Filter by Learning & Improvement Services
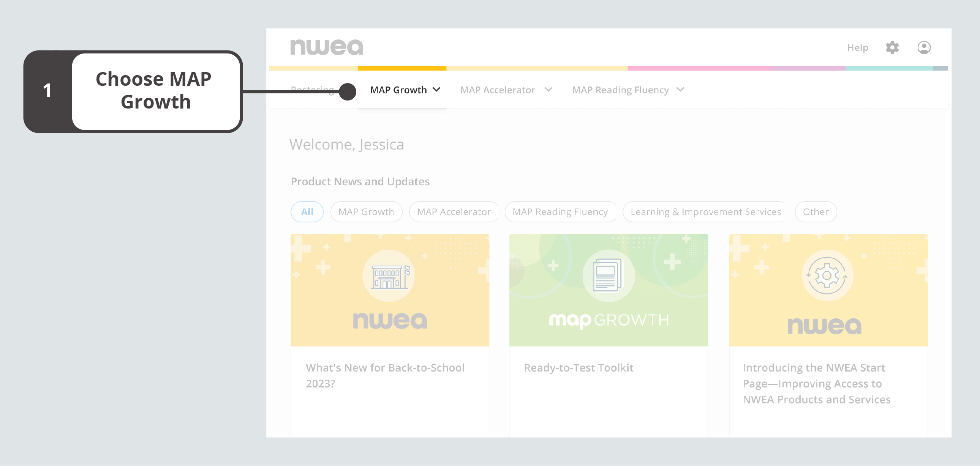 (x=705, y=212)
